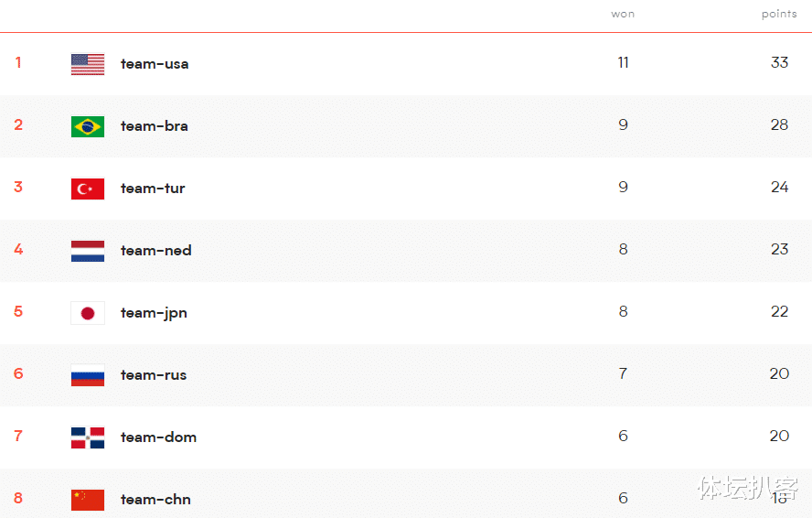Click rank number 1 in standings

[x=18, y=62]
